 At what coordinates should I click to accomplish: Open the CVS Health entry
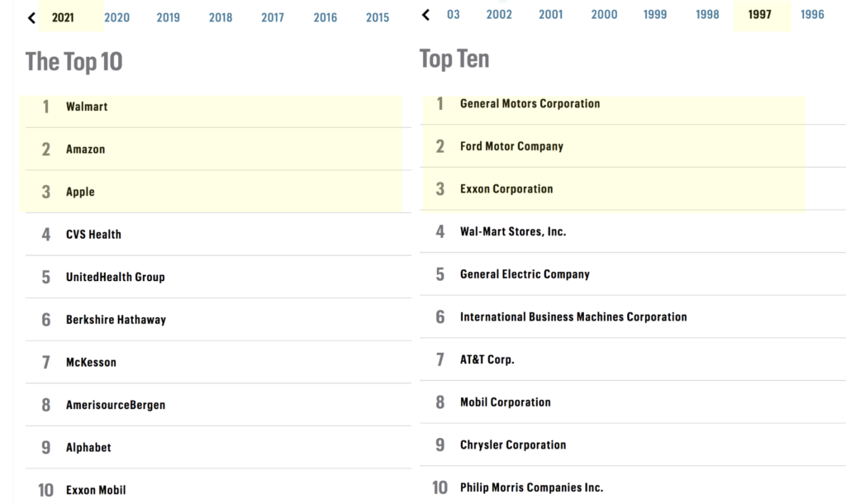(93, 235)
